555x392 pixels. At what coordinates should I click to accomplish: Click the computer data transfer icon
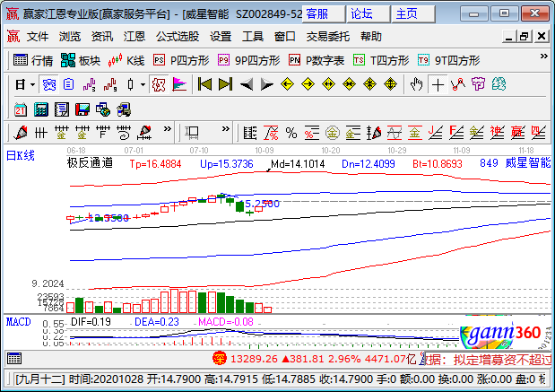[124, 109]
